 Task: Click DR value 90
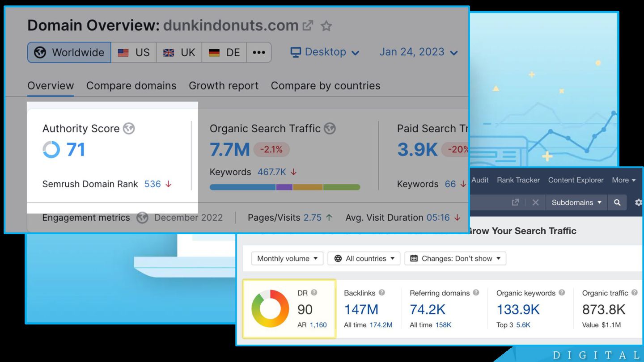pyautogui.click(x=305, y=309)
